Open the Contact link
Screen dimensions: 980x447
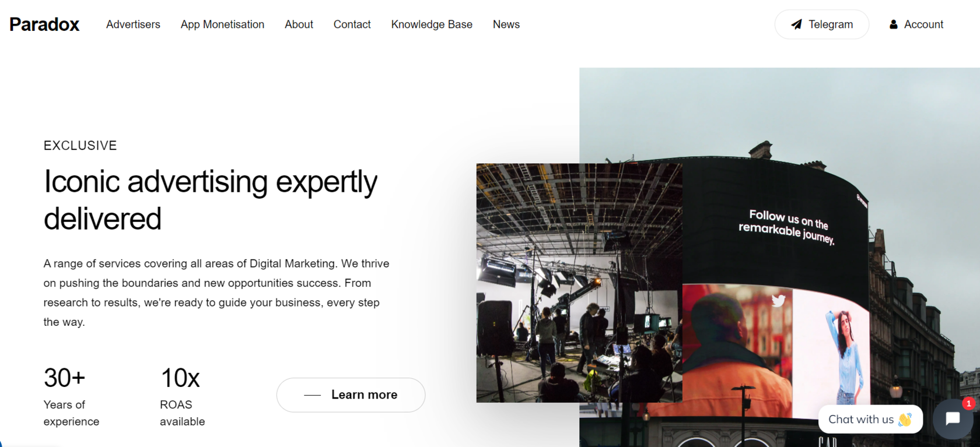[352, 24]
